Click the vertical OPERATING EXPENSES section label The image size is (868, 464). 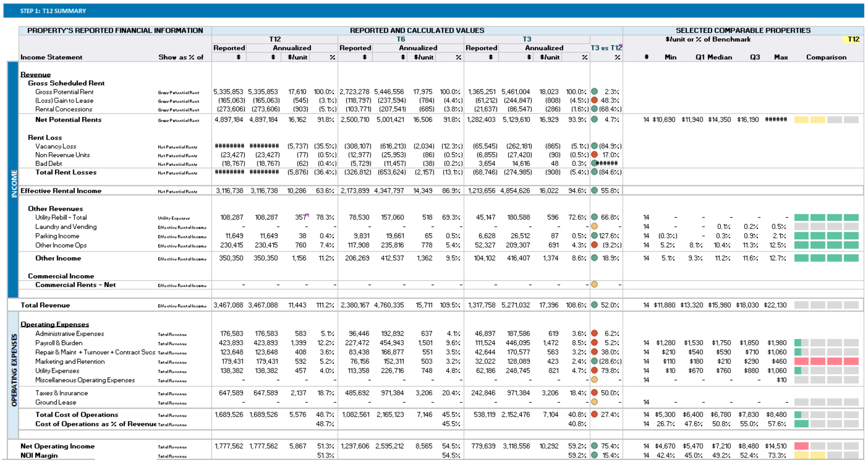[x=14, y=370]
